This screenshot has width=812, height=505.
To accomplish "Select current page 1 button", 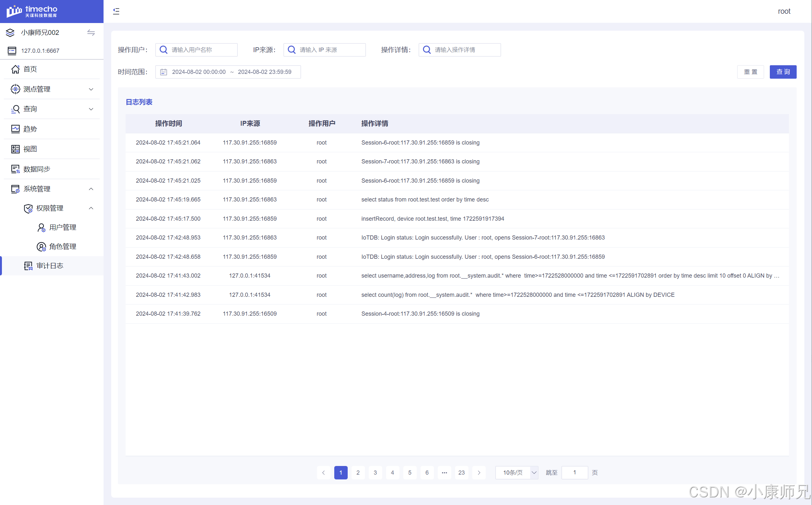I will [341, 473].
